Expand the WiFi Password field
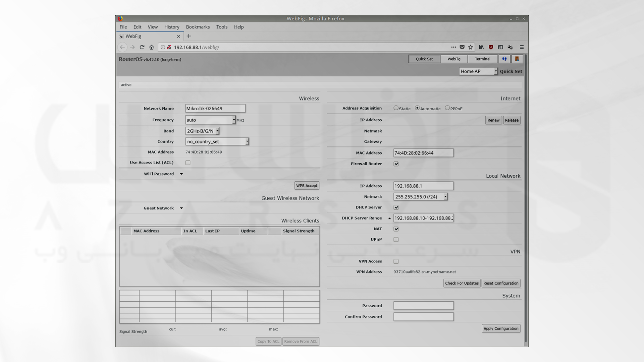Image resolution: width=644 pixels, height=362 pixels. [x=181, y=174]
